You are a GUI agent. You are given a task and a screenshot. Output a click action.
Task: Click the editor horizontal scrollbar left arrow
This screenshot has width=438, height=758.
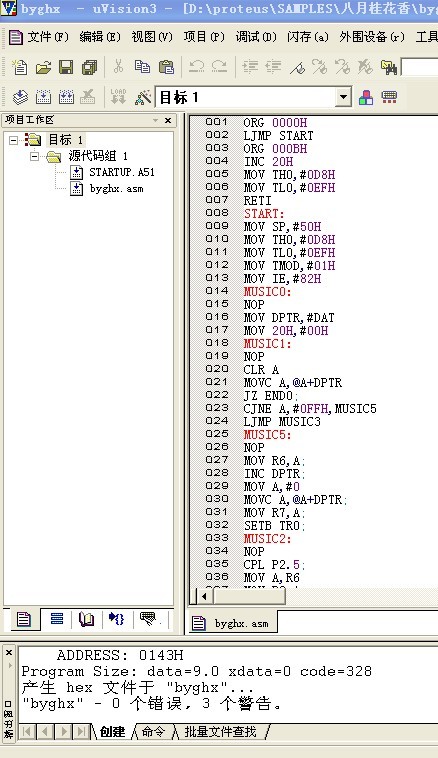204,596
